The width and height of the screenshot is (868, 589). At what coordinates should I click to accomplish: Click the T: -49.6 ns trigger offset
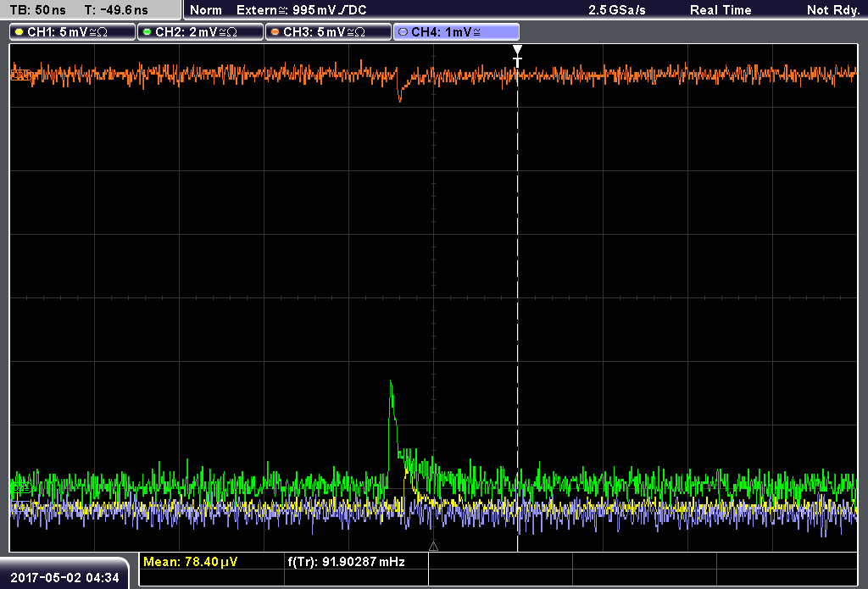pos(116,10)
